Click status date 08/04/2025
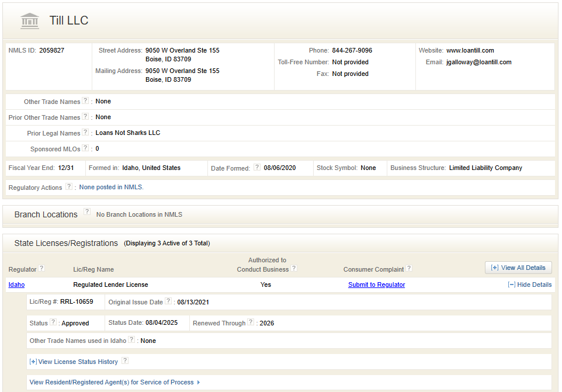The width and height of the screenshot is (562, 392). click(161, 323)
